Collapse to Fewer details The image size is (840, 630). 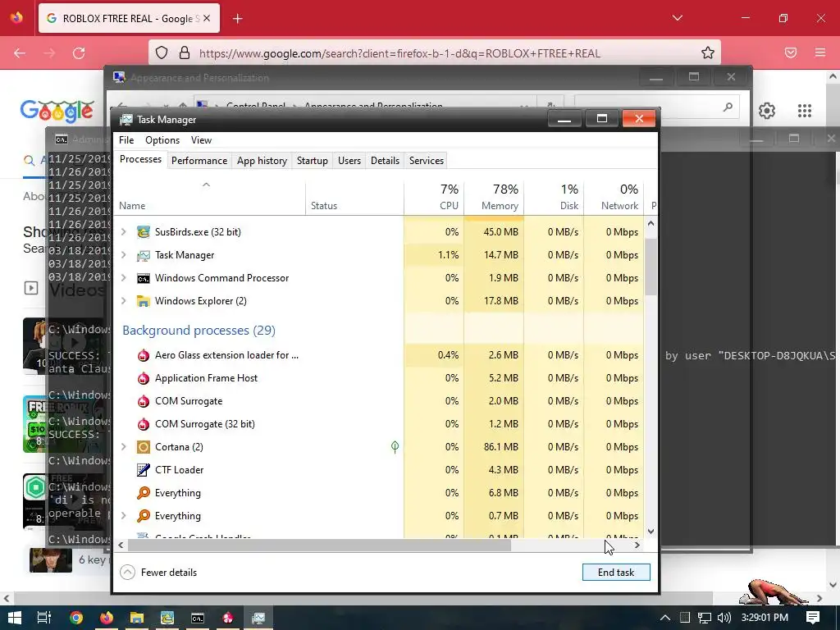[158, 572]
